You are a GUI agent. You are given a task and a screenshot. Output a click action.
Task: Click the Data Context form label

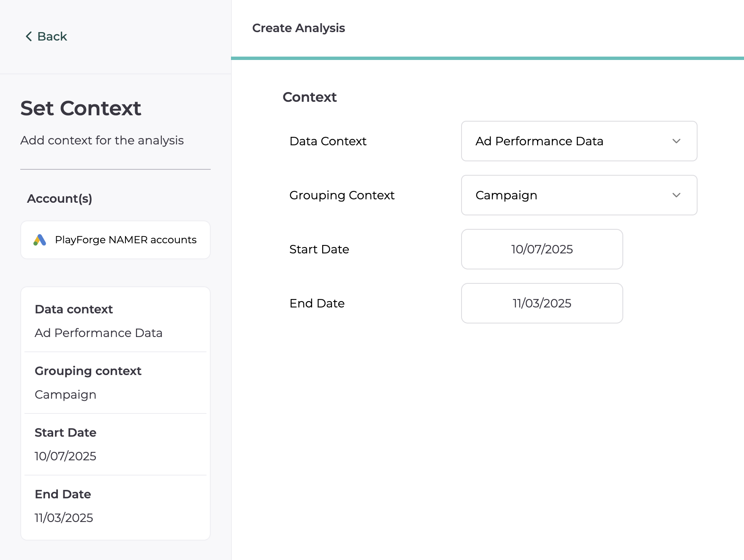(328, 141)
